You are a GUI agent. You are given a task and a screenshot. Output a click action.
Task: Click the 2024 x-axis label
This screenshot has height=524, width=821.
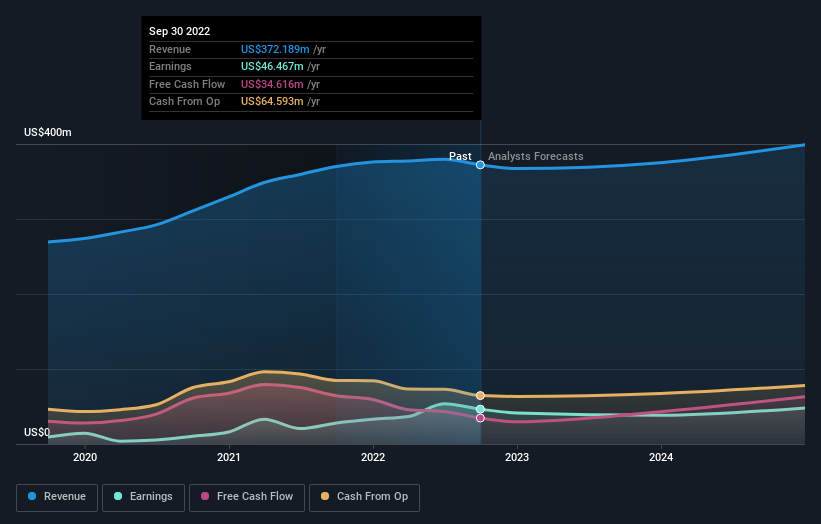(661, 457)
